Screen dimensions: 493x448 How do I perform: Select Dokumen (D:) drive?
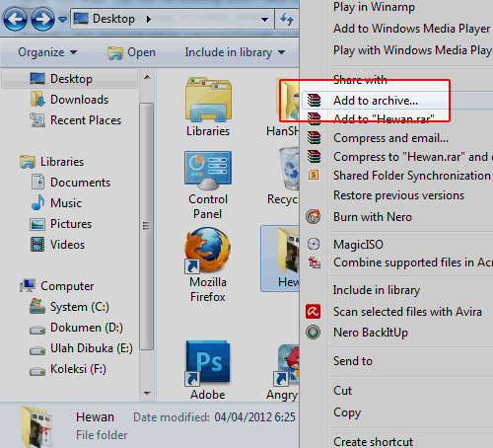click(76, 328)
